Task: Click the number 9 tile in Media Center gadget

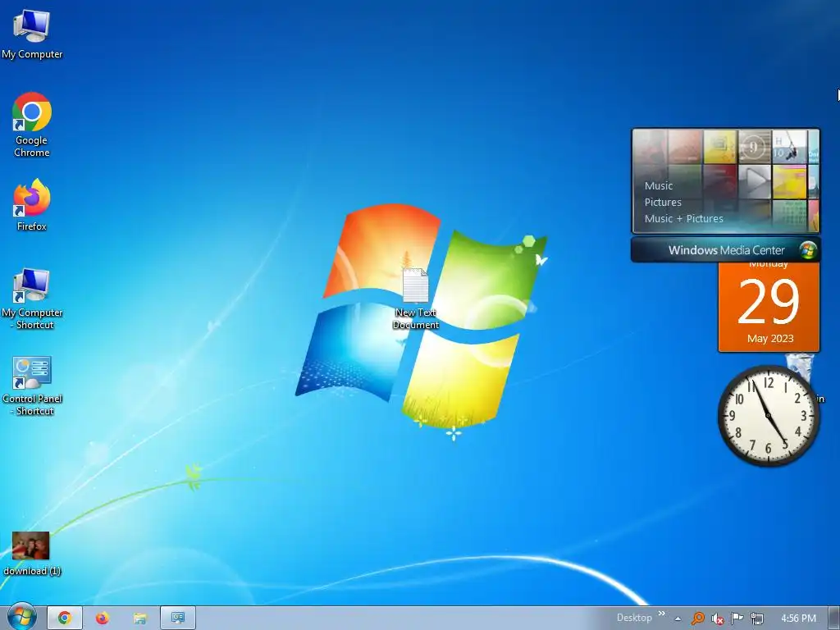Action: (754, 146)
